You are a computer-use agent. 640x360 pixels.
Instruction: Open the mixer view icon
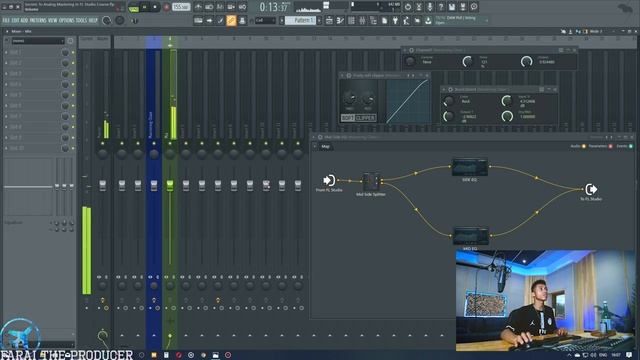[x=362, y=20]
